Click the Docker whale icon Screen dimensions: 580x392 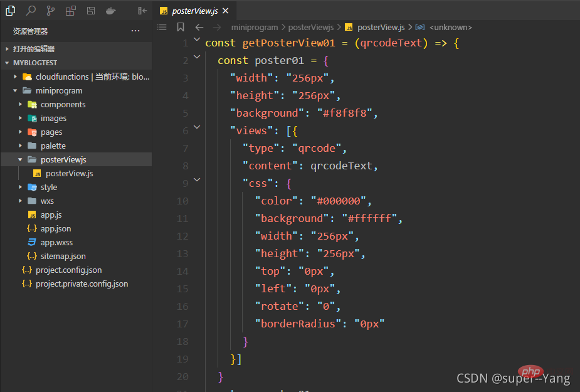[110, 11]
